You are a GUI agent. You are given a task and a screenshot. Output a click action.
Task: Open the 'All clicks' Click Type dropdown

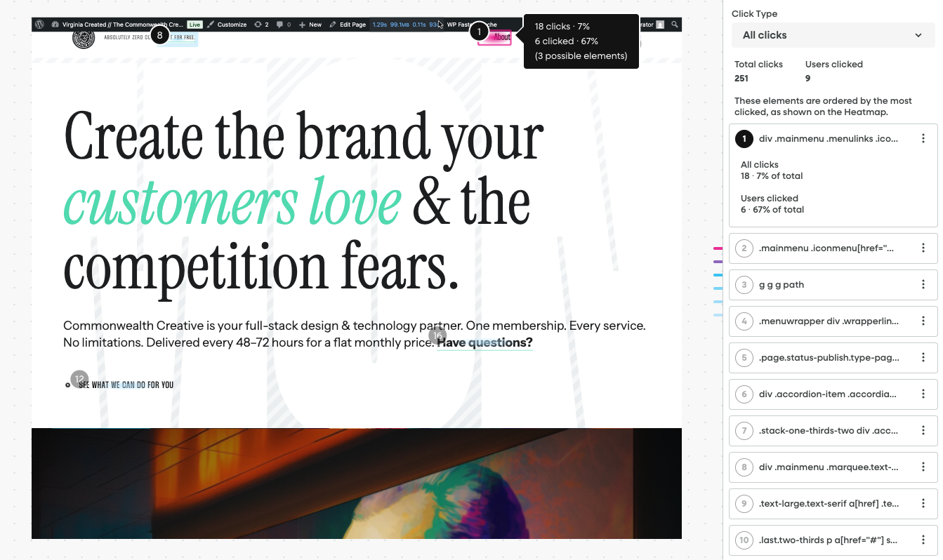[832, 35]
